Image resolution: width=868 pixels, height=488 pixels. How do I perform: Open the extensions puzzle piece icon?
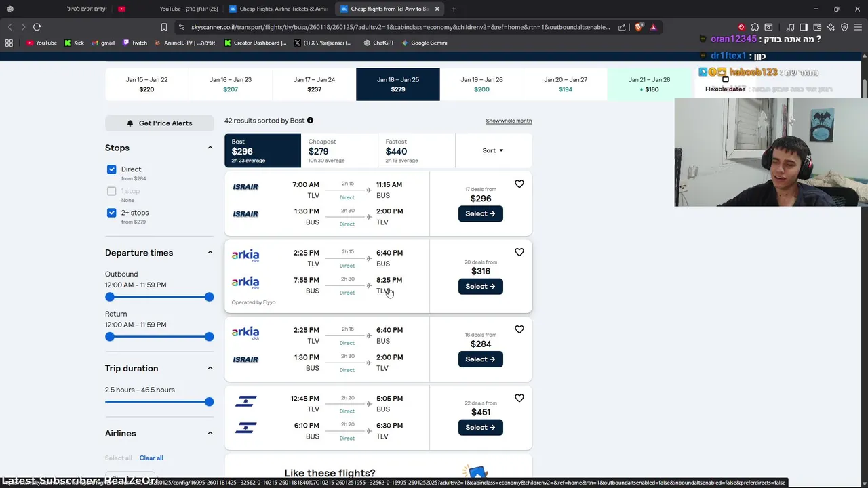755,27
